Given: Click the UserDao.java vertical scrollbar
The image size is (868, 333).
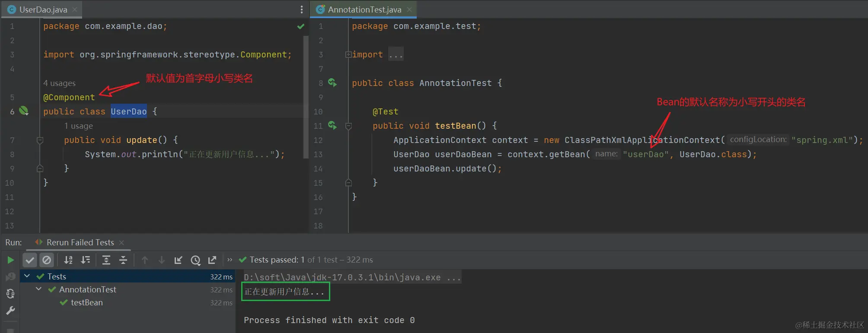Looking at the screenshot, I should 306,97.
